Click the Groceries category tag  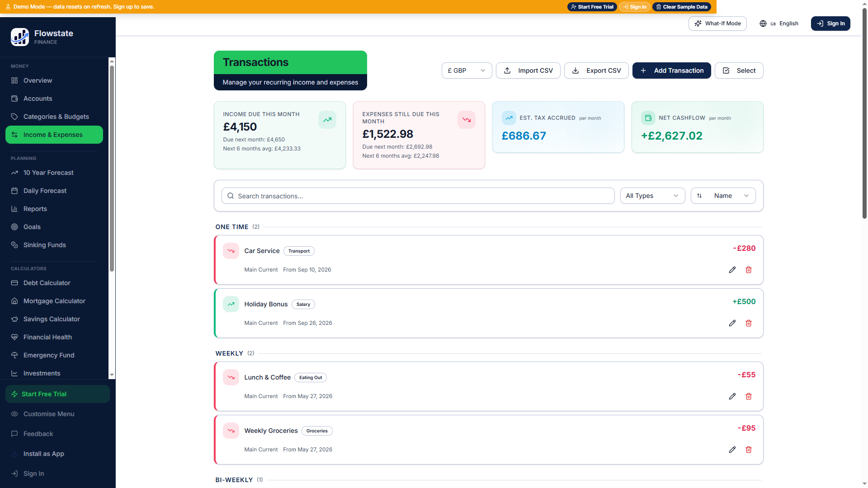[317, 431]
